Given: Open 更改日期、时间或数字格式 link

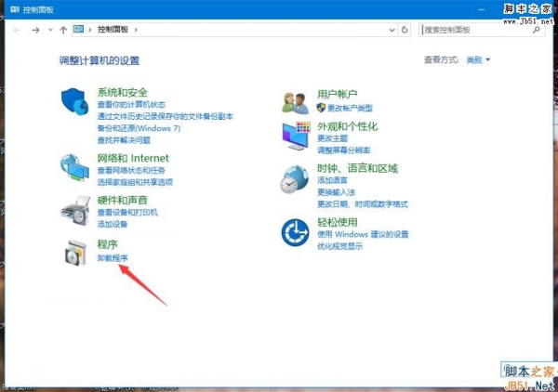Looking at the screenshot, I should click(x=363, y=204).
